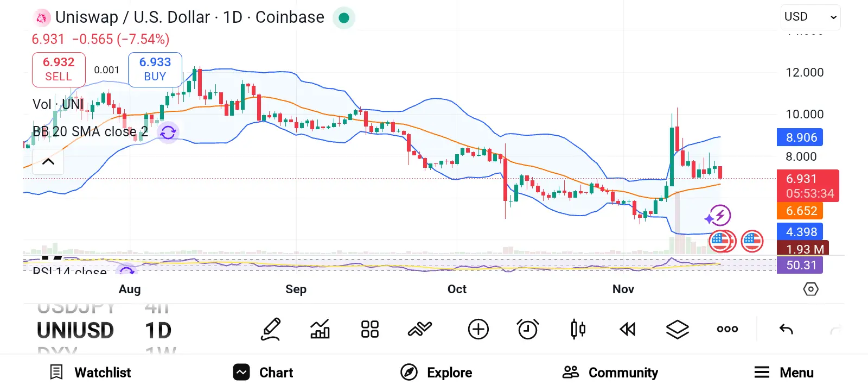Open the chart settings hexagon icon
Screen dimensions: 868x391
[x=810, y=289]
